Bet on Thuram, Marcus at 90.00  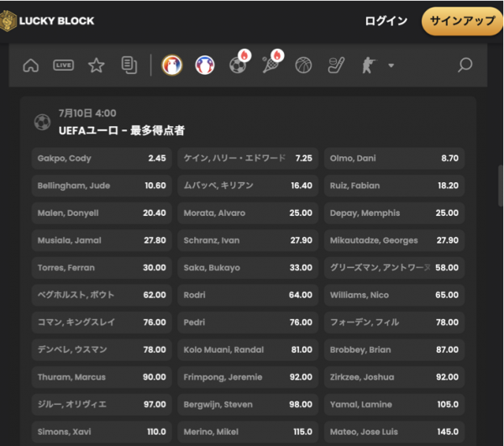[102, 377]
